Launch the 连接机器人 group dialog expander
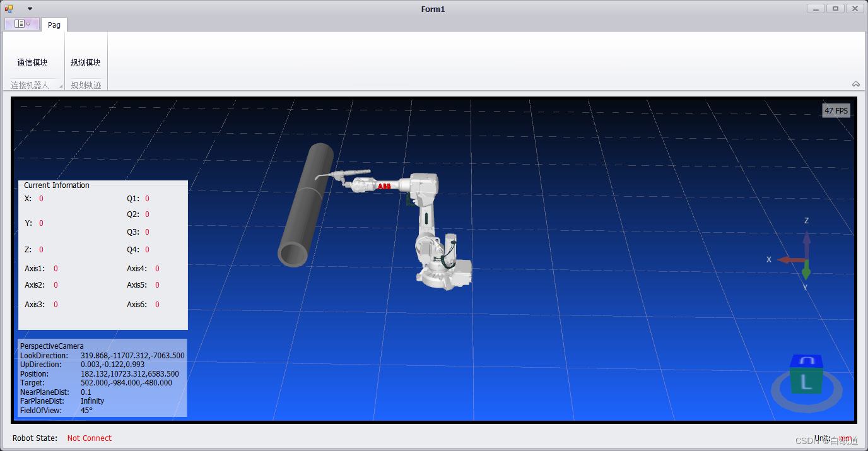This screenshot has width=868, height=451. click(61, 86)
